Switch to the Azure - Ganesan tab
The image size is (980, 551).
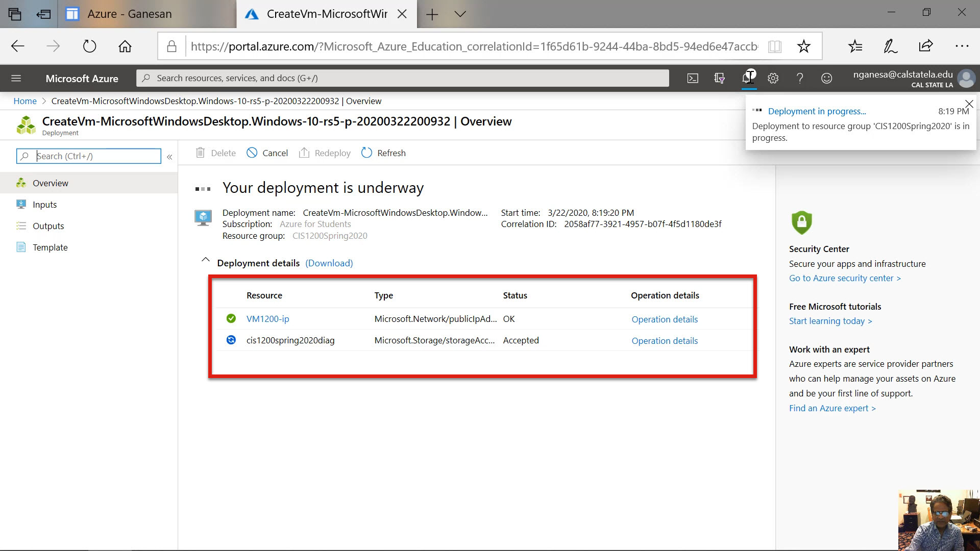click(x=129, y=14)
